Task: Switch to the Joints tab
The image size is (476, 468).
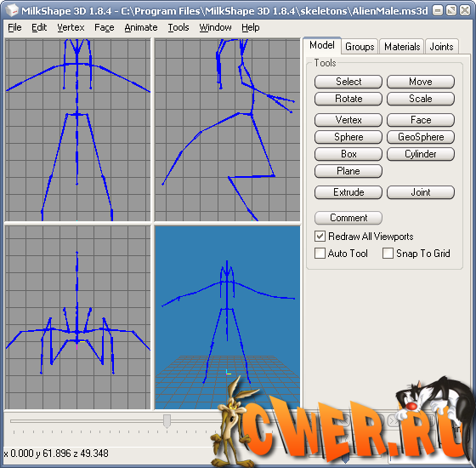Action: tap(441, 47)
